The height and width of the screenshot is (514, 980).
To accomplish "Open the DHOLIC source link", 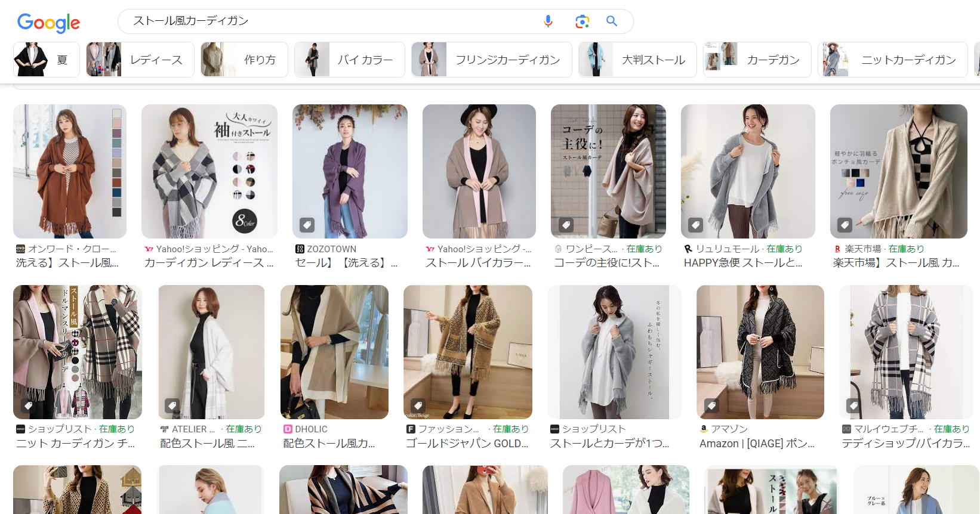I will 311,429.
